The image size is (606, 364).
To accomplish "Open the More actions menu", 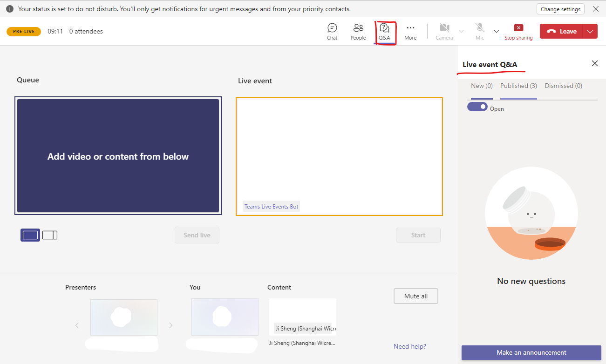I will click(410, 31).
